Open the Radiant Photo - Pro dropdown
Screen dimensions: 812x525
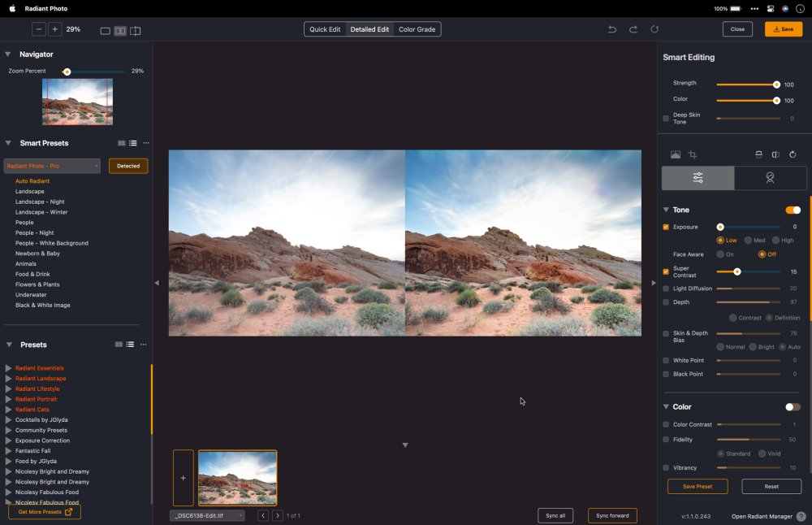point(52,166)
